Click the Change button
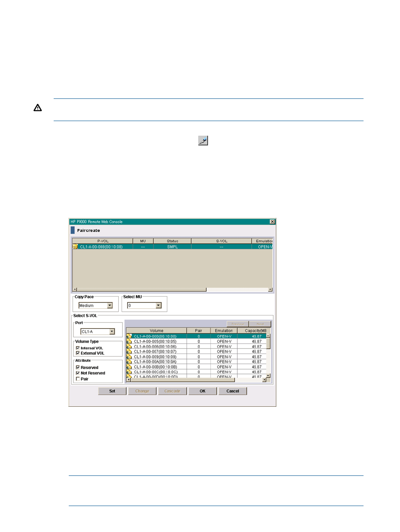The height and width of the screenshot is (532, 400). (x=142, y=391)
